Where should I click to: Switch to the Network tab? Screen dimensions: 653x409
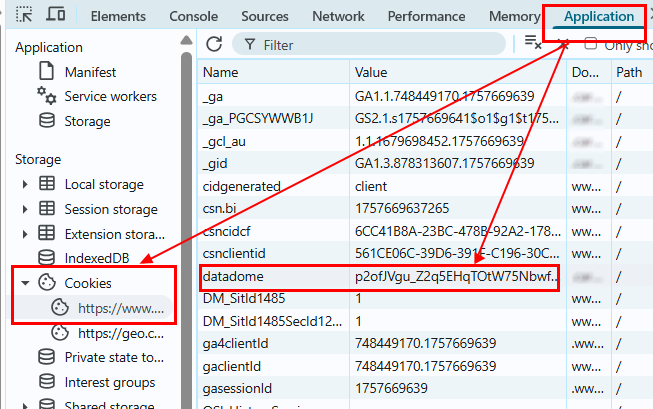(x=338, y=16)
